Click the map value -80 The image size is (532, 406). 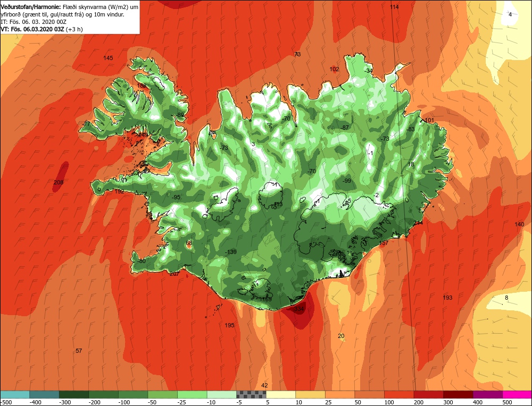(x=141, y=261)
